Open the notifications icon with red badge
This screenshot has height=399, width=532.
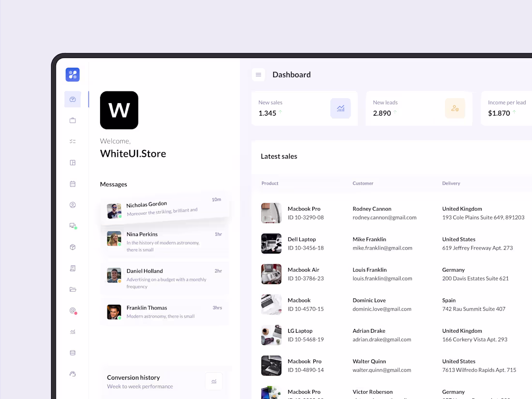pyautogui.click(x=73, y=311)
